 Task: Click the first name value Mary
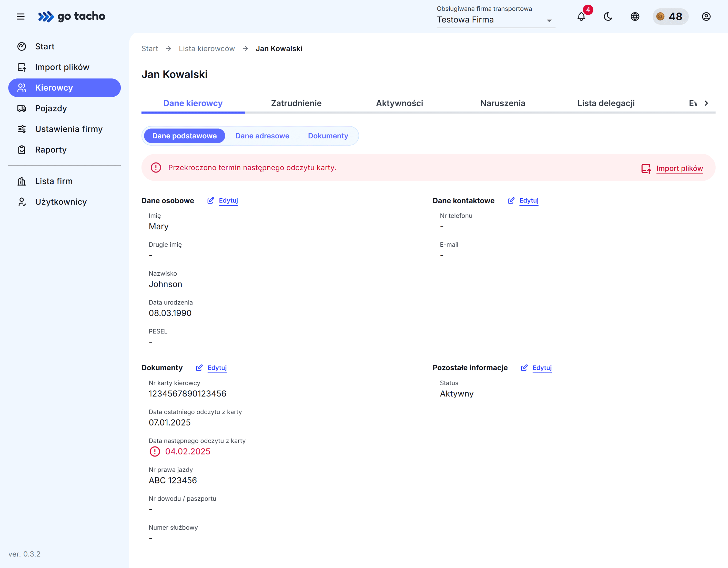point(159,226)
